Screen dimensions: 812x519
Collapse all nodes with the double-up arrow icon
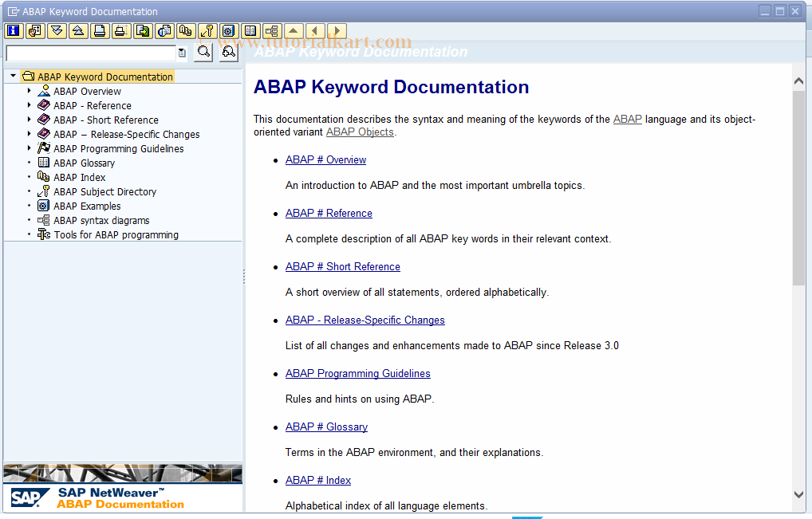[x=78, y=31]
